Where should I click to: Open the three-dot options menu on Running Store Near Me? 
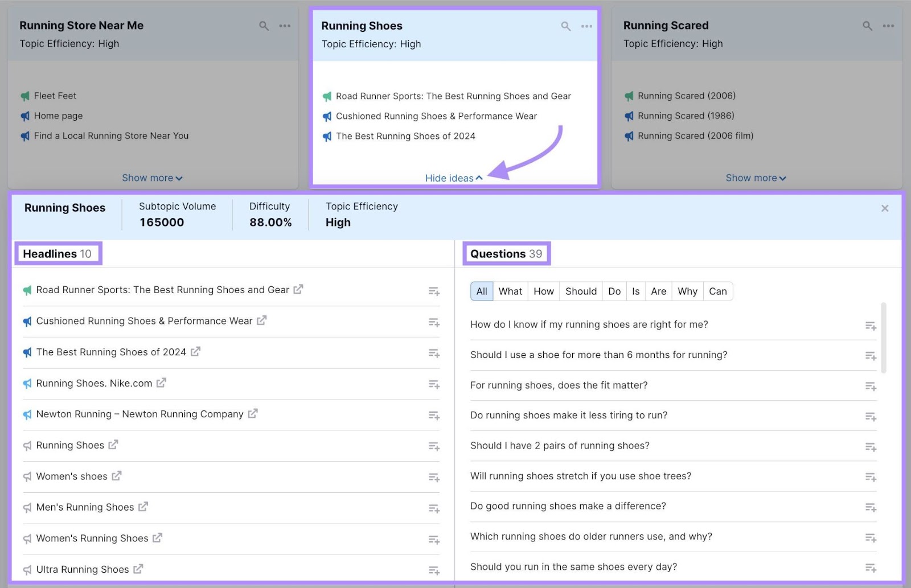pyautogui.click(x=285, y=26)
